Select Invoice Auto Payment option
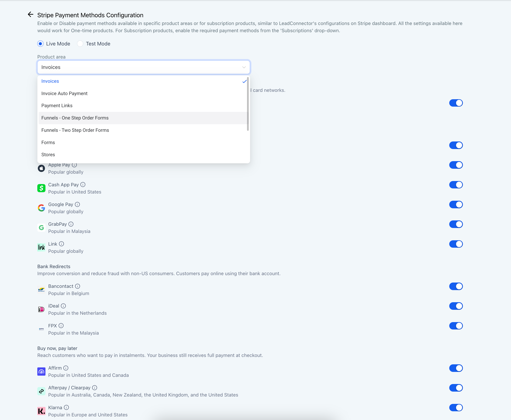Viewport: 511px width, 420px height. click(64, 93)
